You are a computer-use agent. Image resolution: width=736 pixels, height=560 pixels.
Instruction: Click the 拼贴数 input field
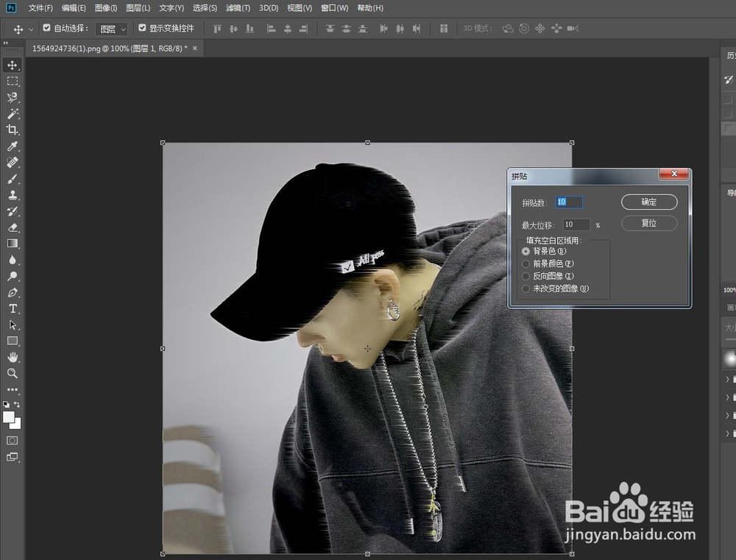point(569,202)
